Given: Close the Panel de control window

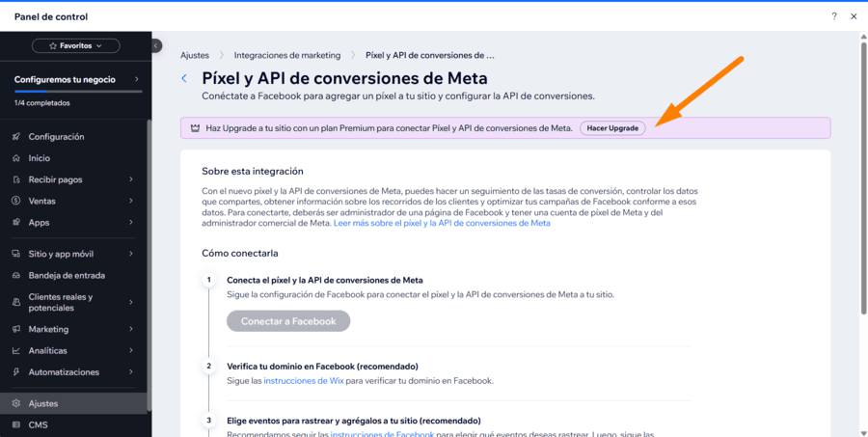Looking at the screenshot, I should coord(854,16).
